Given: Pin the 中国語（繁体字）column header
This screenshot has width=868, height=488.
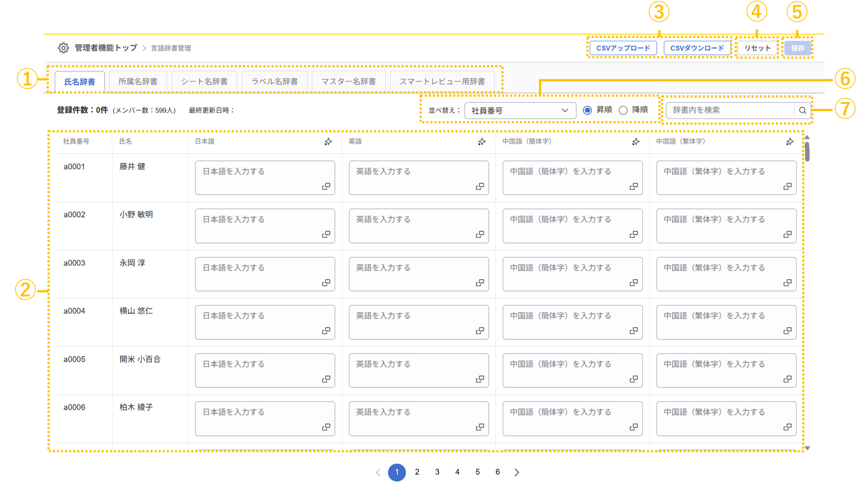Looking at the screenshot, I should (x=789, y=141).
